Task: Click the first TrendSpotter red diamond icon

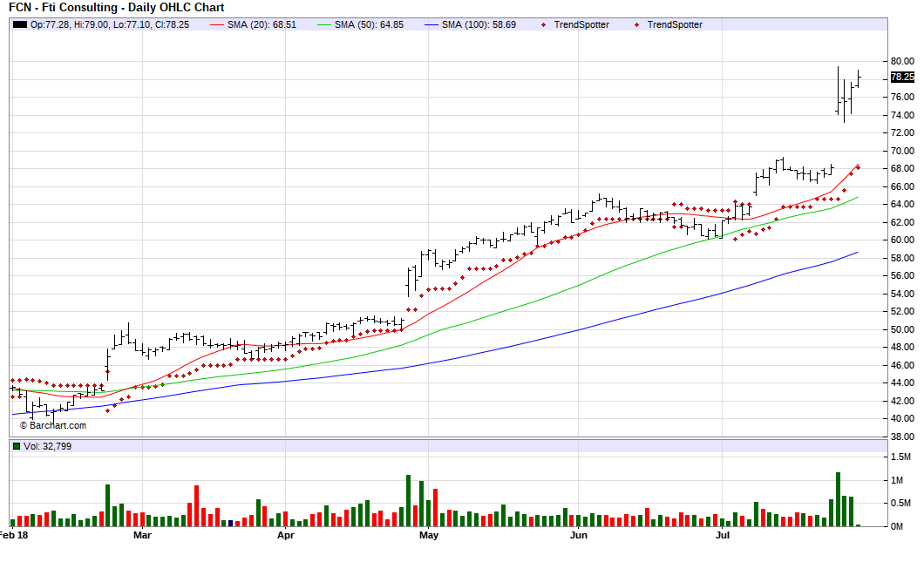Action: 543,24
